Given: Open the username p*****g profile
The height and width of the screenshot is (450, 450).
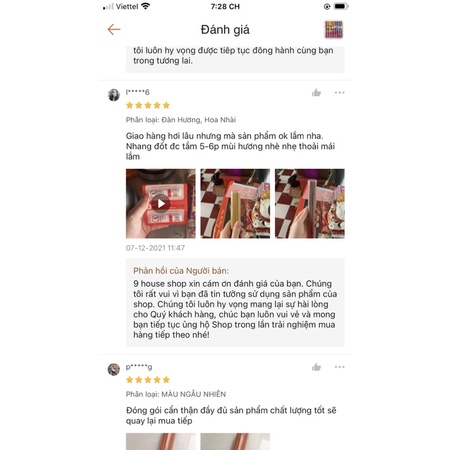Looking at the screenshot, I should 139,367.
